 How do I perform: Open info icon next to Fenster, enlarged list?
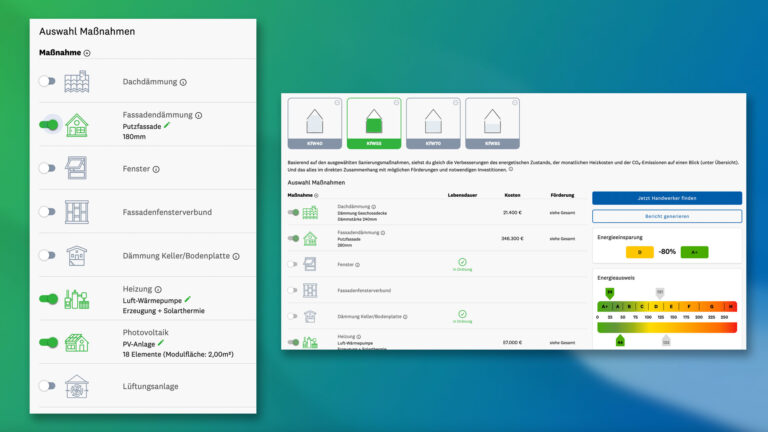[x=156, y=169]
